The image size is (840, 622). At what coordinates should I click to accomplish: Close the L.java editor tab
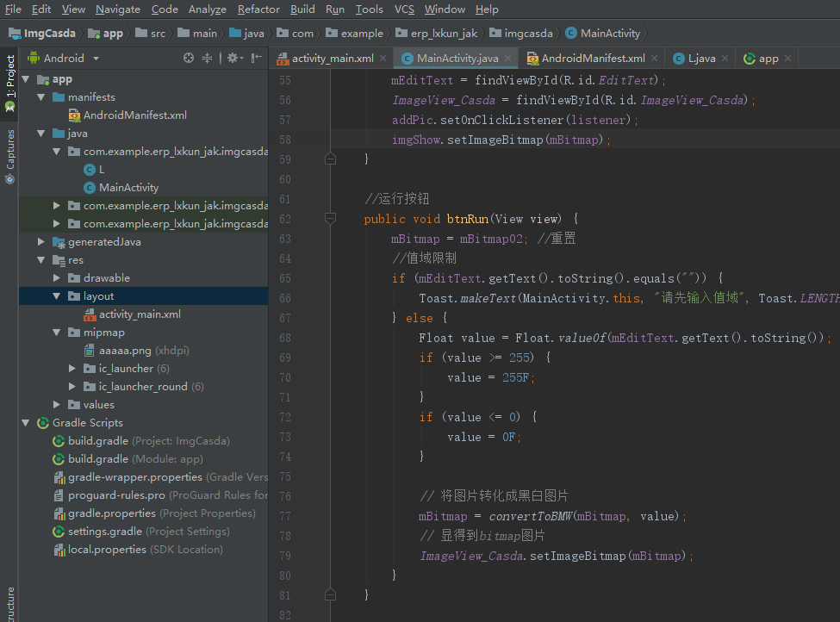tap(725, 59)
